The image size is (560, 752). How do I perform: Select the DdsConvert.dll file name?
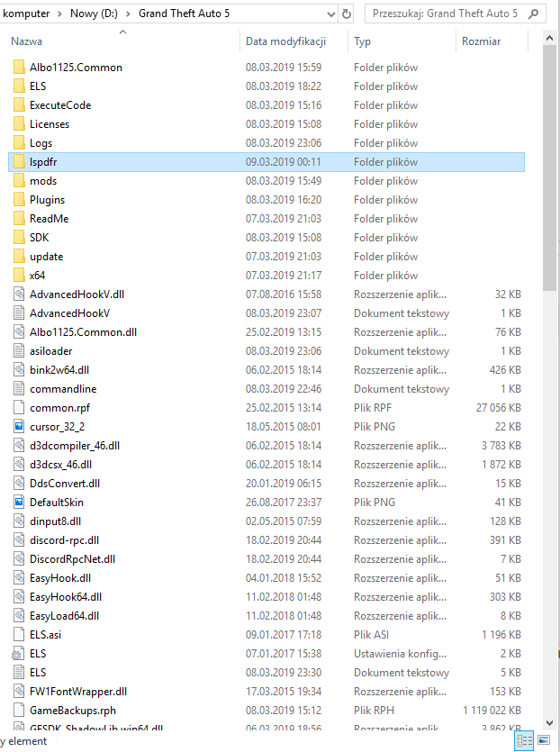[65, 484]
